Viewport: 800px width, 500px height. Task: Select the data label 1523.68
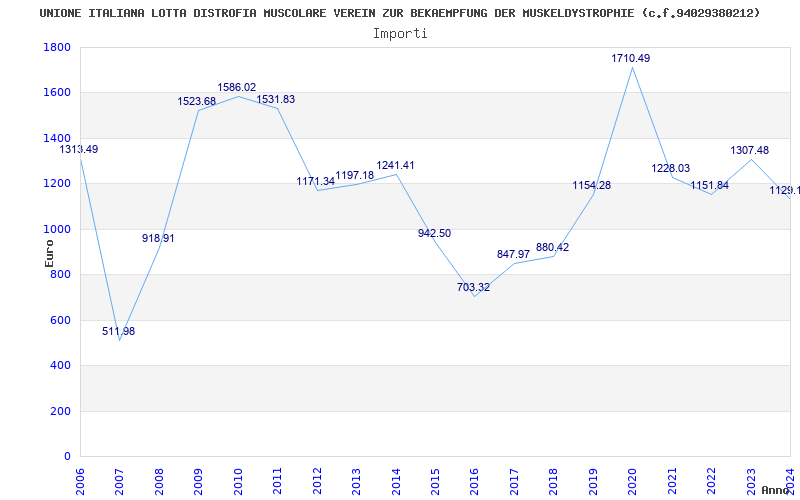[x=197, y=102]
